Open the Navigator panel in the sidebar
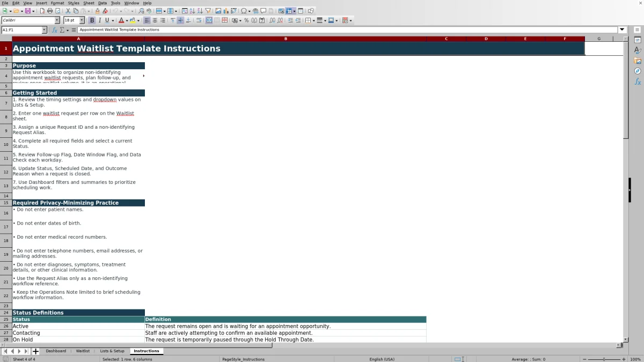Viewport: 644px width, 362px height. tap(638, 71)
